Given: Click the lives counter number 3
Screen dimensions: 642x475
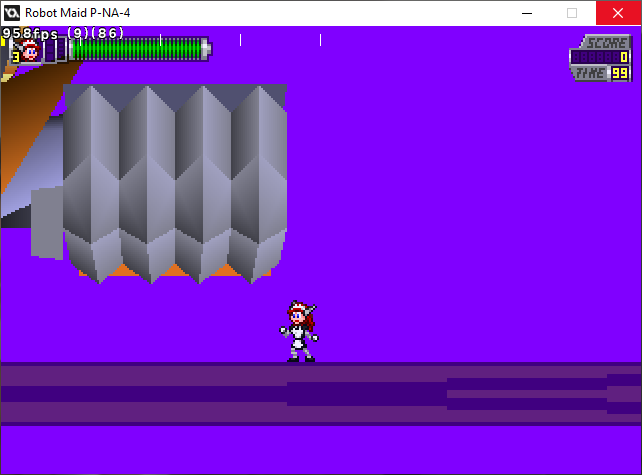Looking at the screenshot, I should tap(16, 57).
